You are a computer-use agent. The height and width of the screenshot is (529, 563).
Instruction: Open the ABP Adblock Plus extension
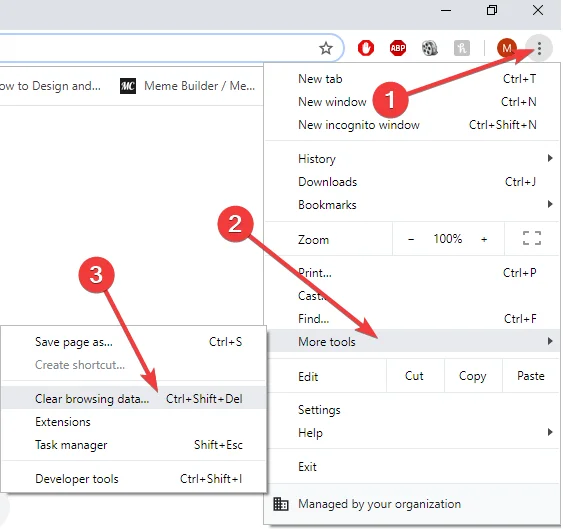[x=398, y=48]
